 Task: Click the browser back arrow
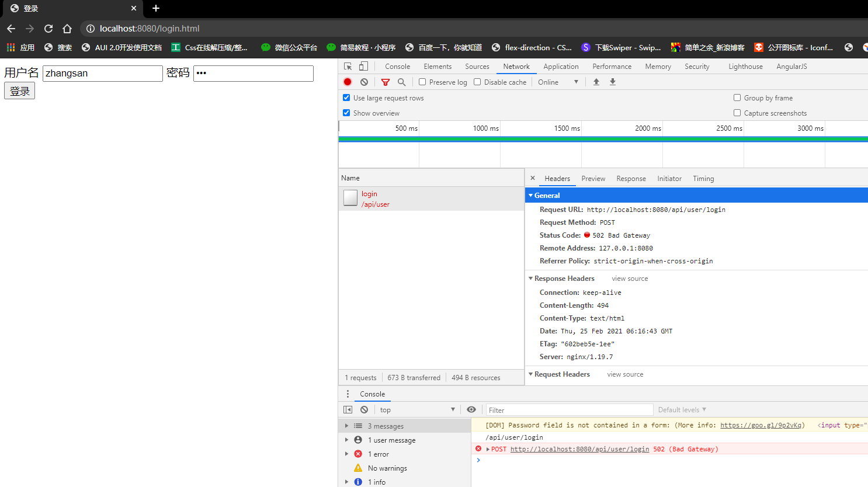[x=11, y=29]
